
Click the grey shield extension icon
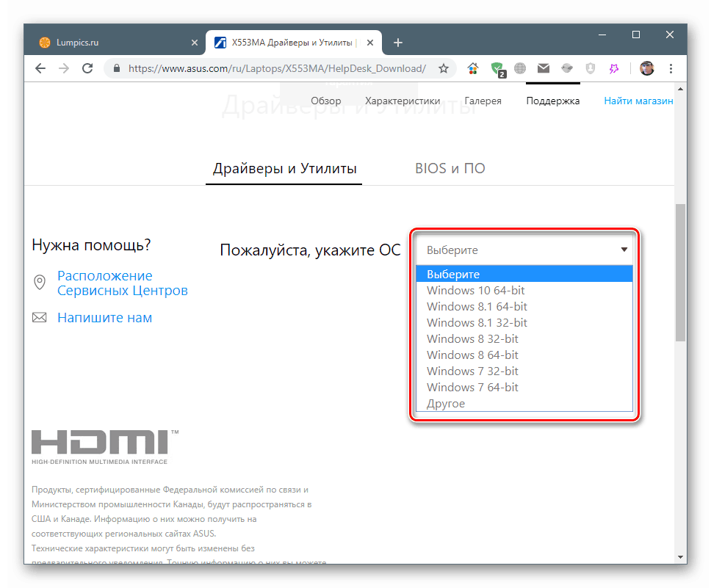pyautogui.click(x=590, y=68)
